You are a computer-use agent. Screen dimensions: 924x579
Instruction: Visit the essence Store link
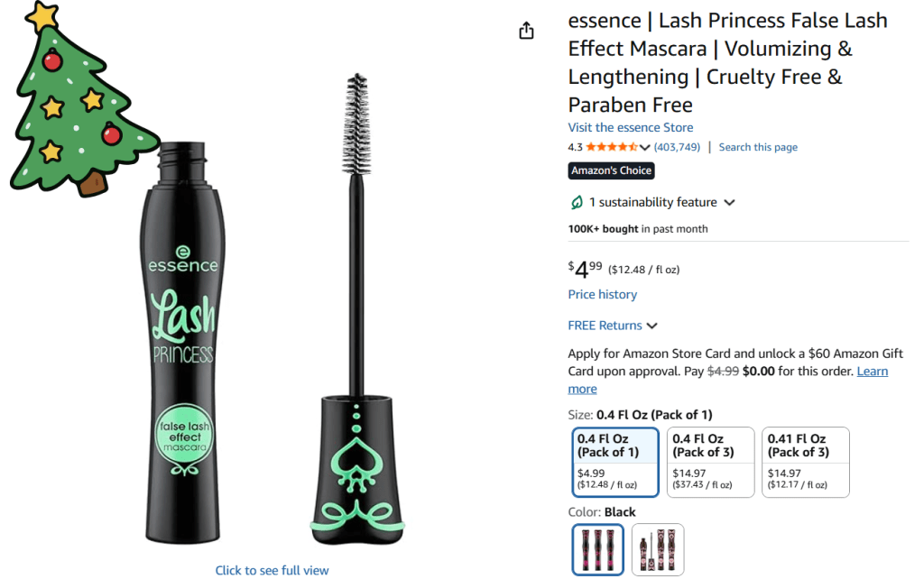630,127
